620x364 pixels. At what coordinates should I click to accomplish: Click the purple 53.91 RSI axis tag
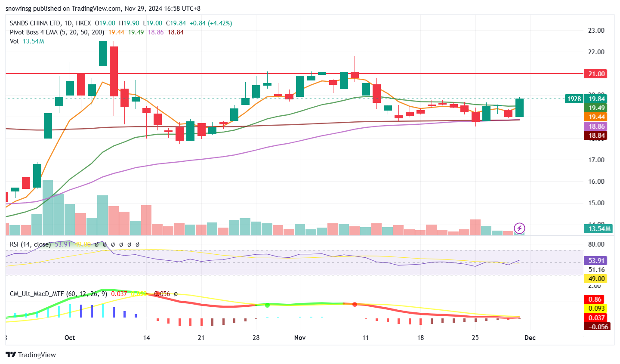pyautogui.click(x=596, y=260)
